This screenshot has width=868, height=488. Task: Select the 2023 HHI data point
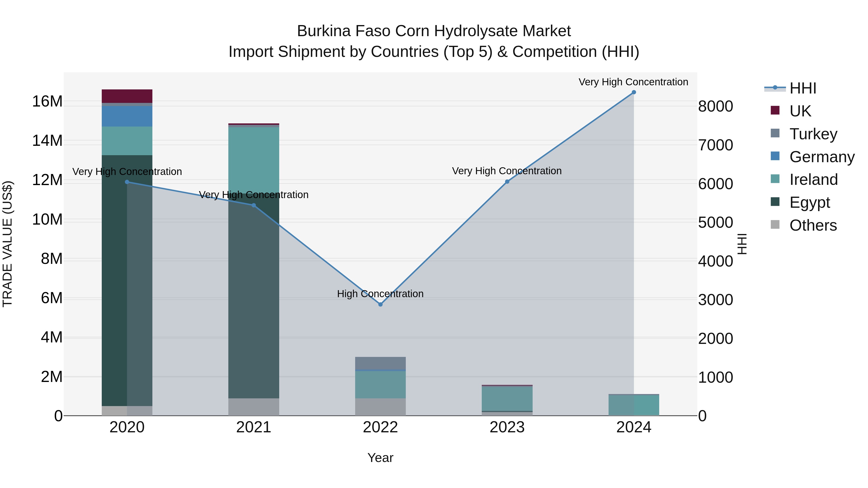[507, 181]
